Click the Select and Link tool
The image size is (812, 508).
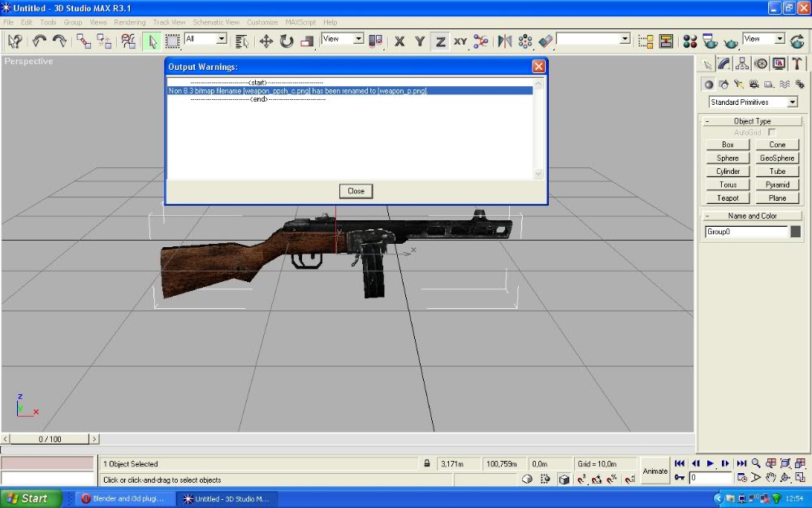[x=84, y=41]
